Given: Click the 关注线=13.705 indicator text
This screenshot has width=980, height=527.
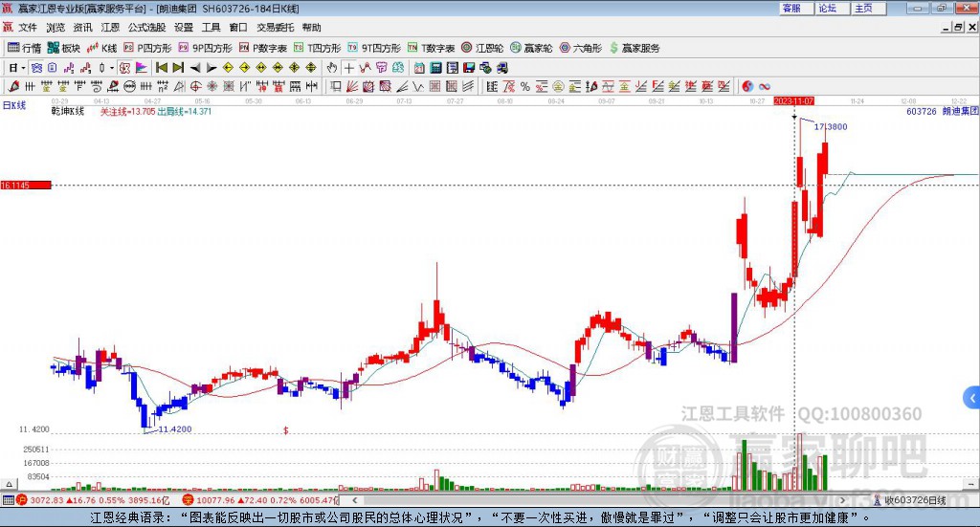Looking at the screenshot, I should pos(127,112).
